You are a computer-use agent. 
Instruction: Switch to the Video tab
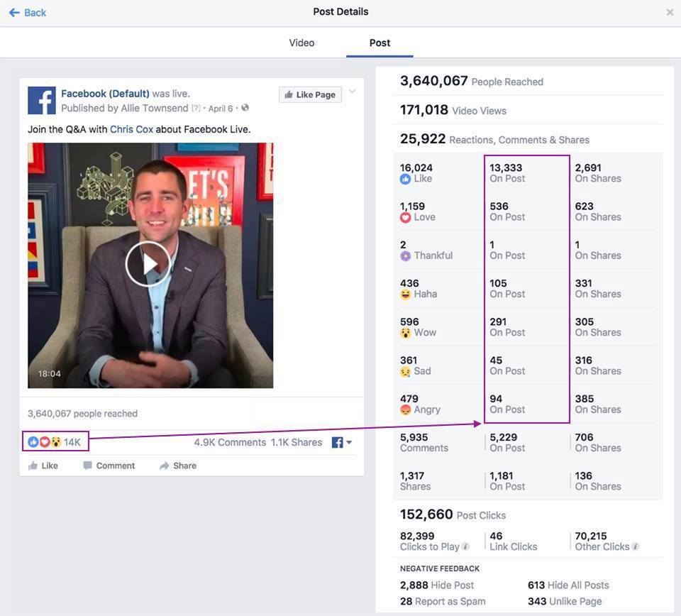click(x=301, y=43)
